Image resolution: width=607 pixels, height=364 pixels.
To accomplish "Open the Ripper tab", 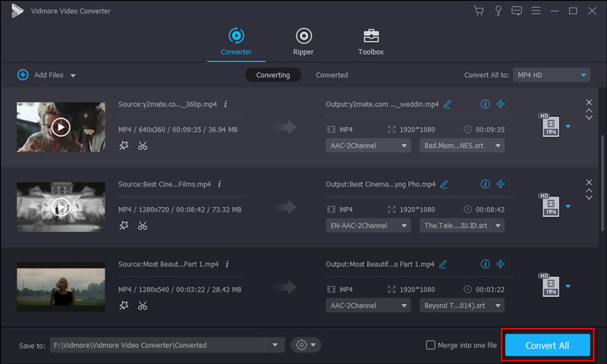I will [x=303, y=41].
